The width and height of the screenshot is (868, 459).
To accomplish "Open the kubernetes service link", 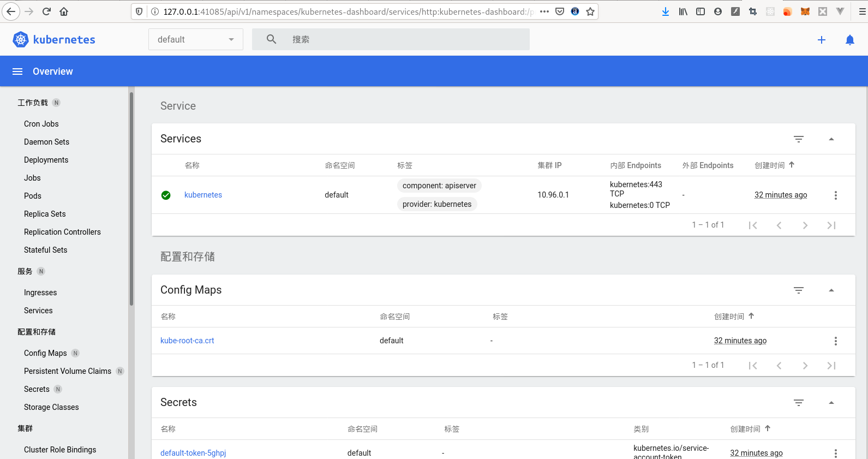I will coord(203,195).
